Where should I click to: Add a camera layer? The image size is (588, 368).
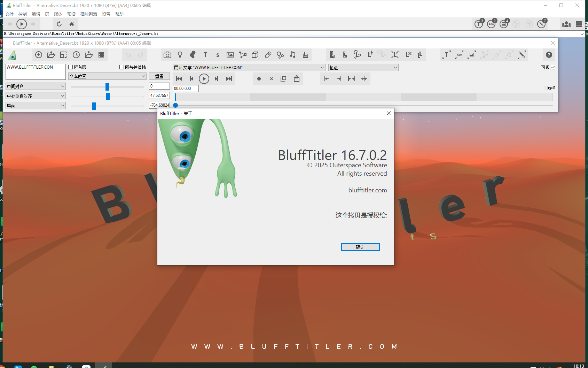[167, 55]
